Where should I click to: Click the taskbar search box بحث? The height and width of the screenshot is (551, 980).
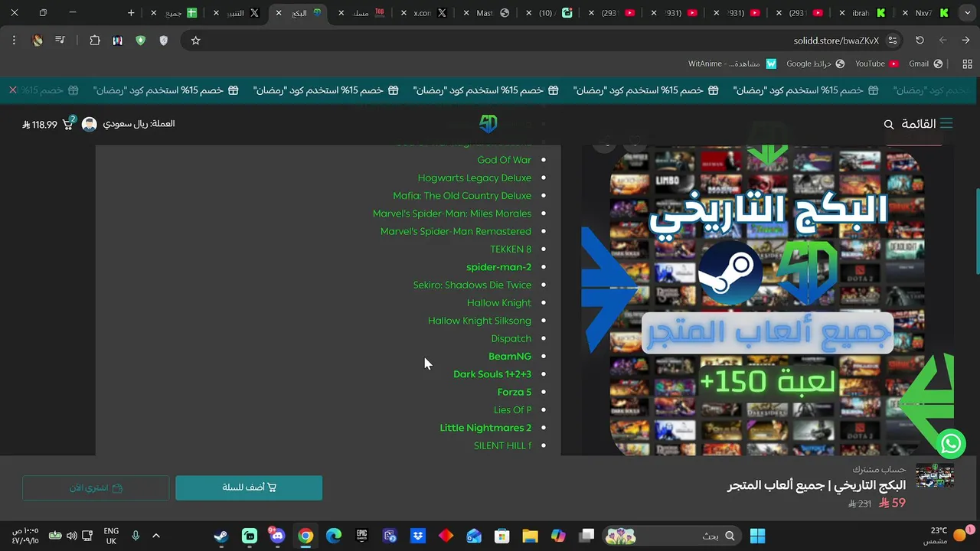[x=671, y=536]
